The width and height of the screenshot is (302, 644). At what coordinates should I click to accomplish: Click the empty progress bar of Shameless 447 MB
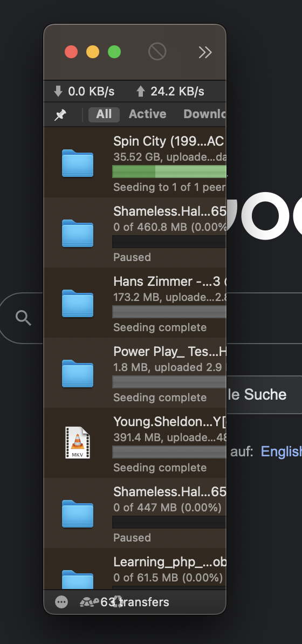[169, 522]
